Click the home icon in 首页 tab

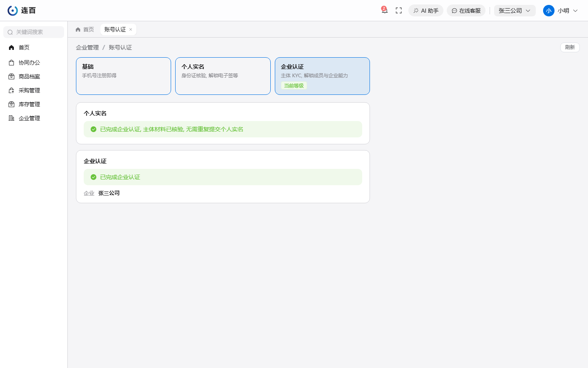78,29
